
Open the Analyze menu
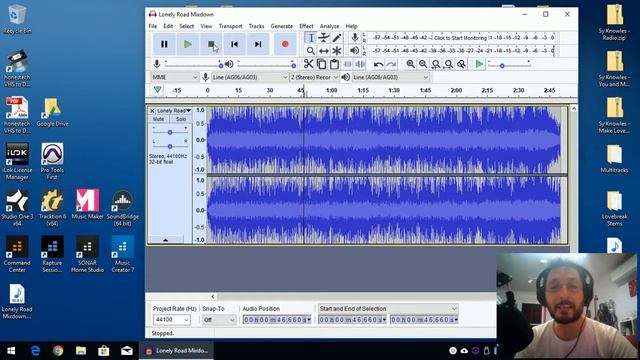click(x=329, y=26)
